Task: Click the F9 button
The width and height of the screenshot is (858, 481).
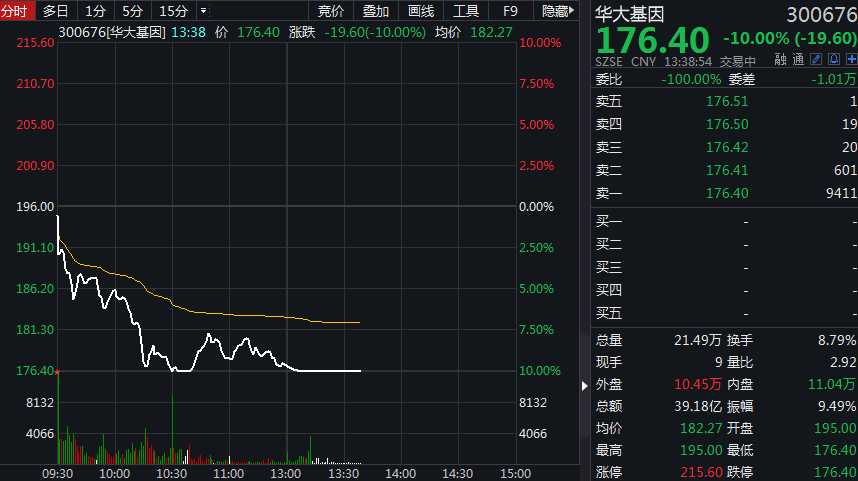Action: (x=510, y=11)
